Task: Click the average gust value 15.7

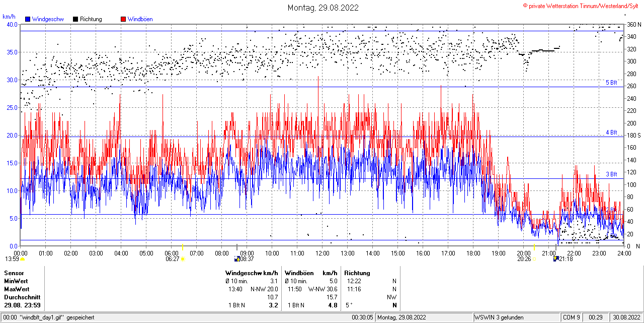Action: click(x=332, y=297)
